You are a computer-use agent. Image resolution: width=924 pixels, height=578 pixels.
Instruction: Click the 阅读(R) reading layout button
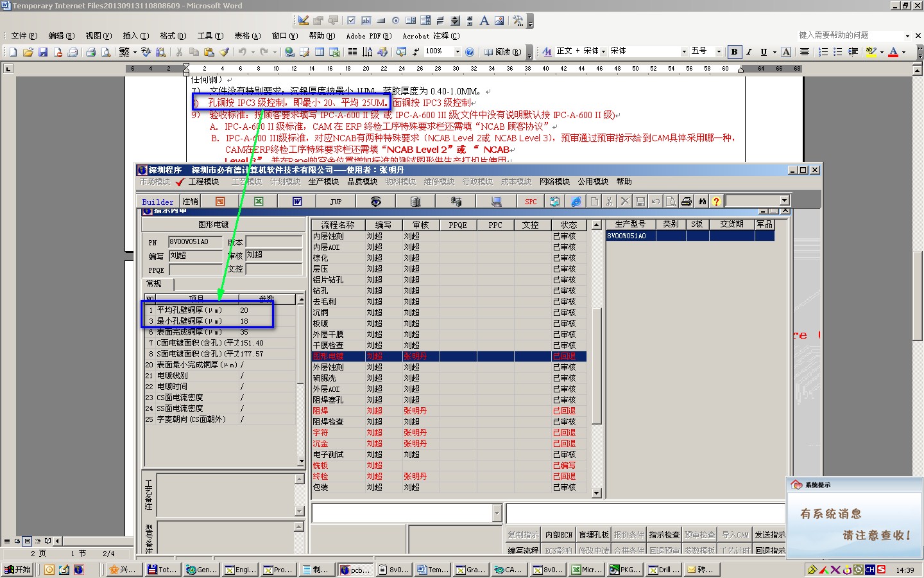tap(503, 52)
